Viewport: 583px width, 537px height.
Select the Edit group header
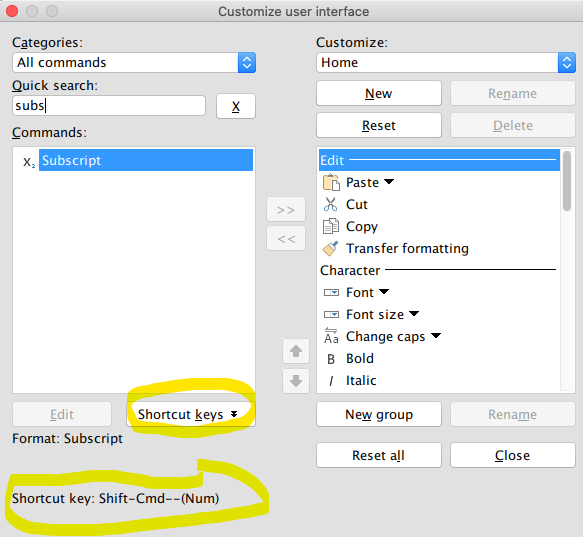click(x=439, y=160)
